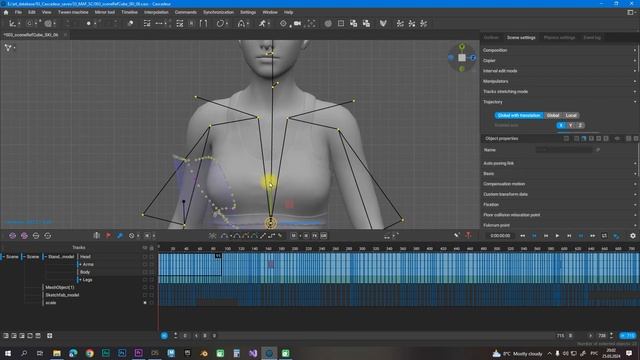640x360 pixels.
Task: Open the Tween machine menu
Action: click(x=73, y=12)
